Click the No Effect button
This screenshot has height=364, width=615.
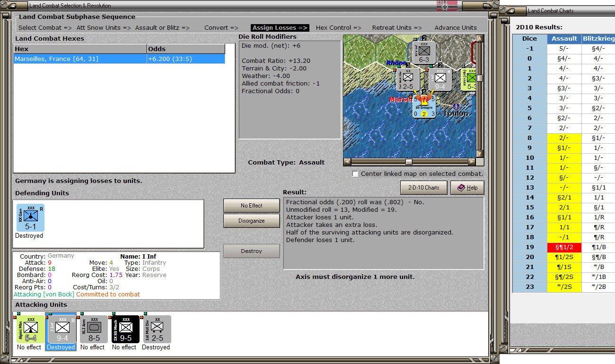tap(251, 206)
